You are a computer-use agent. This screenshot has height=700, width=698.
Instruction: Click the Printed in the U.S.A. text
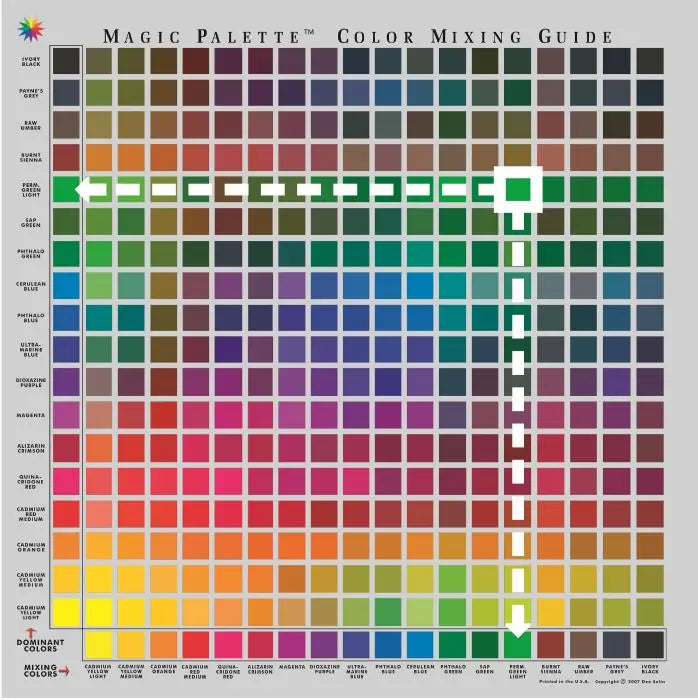564,682
